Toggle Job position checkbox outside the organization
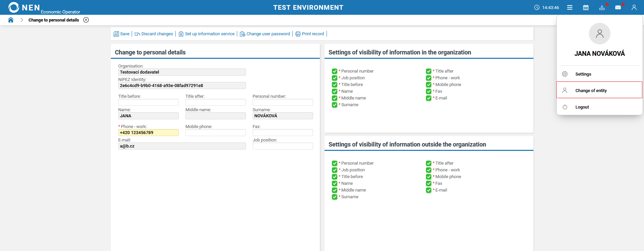The width and height of the screenshot is (644, 251). 335,170
